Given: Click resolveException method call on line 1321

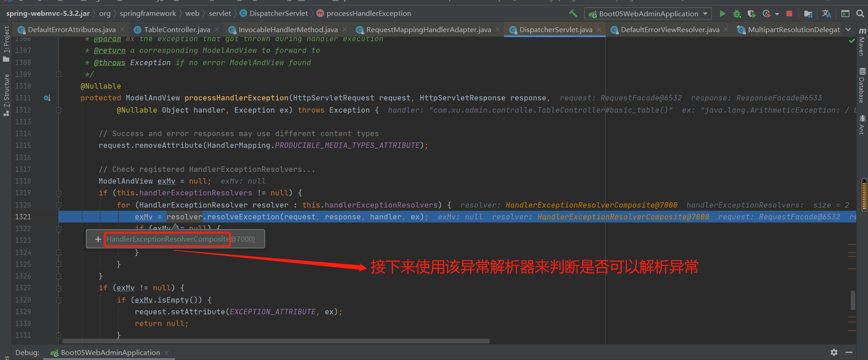Looking at the screenshot, I should point(243,217).
